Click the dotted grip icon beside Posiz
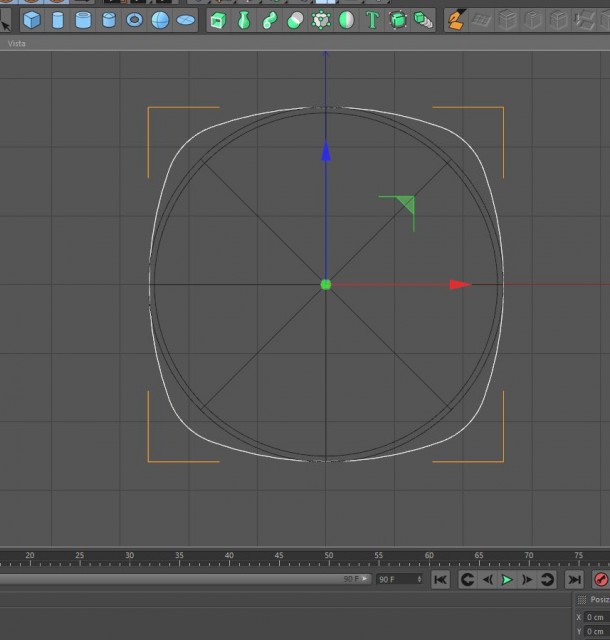The image size is (610, 640). [581, 600]
